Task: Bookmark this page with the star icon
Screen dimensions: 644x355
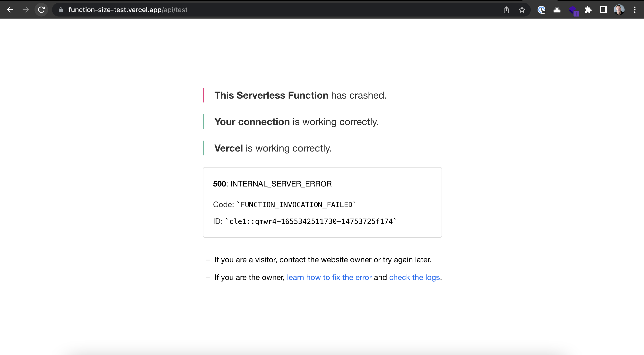Action: pos(522,10)
